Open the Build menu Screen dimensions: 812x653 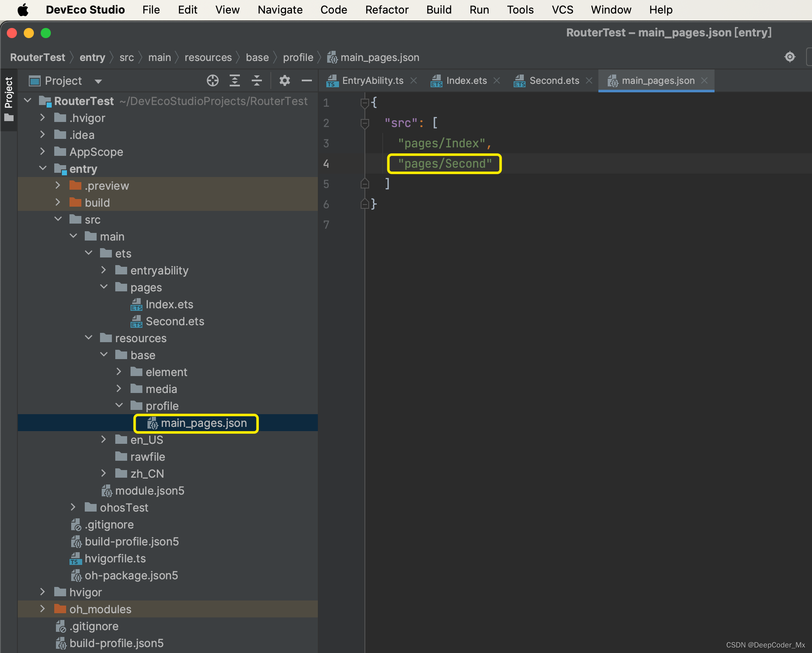[439, 10]
